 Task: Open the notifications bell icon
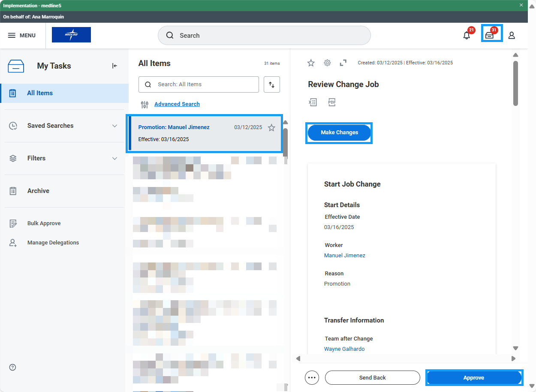[467, 35]
